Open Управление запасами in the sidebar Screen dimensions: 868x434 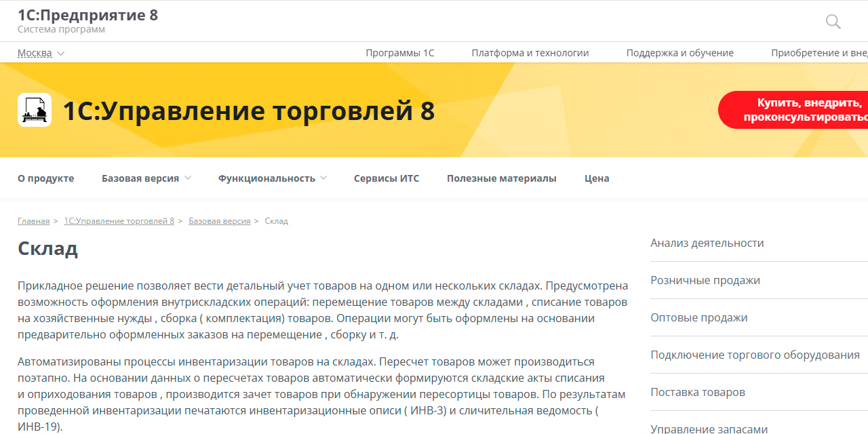(x=709, y=429)
